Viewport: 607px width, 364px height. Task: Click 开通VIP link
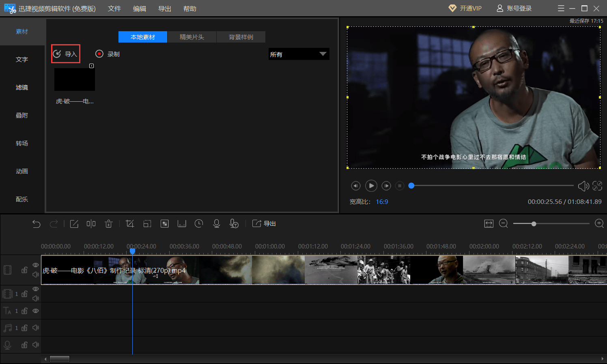[471, 9]
